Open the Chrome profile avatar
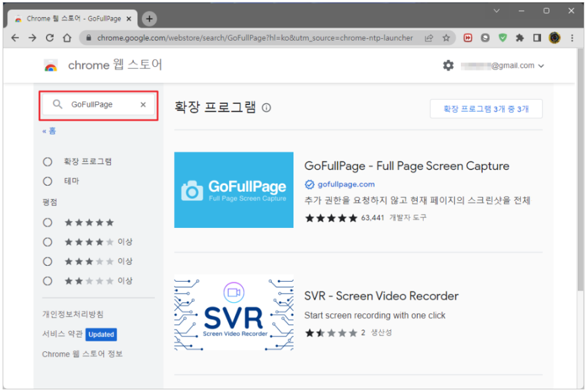587x392 pixels. click(554, 38)
